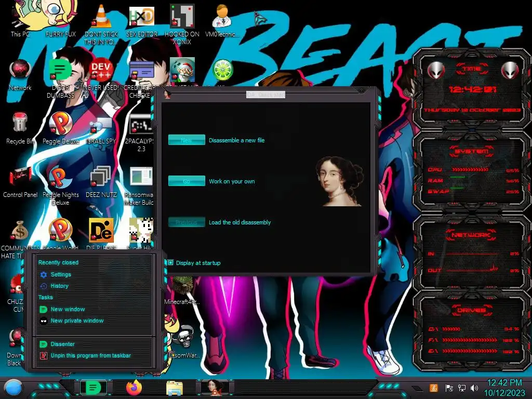Open the Peggle World desktop shortcut
532x399 pixels.
60,231
